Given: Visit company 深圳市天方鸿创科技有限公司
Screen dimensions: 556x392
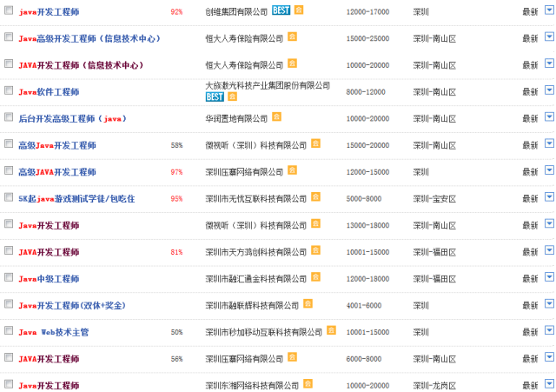Looking at the screenshot, I should point(256,253).
